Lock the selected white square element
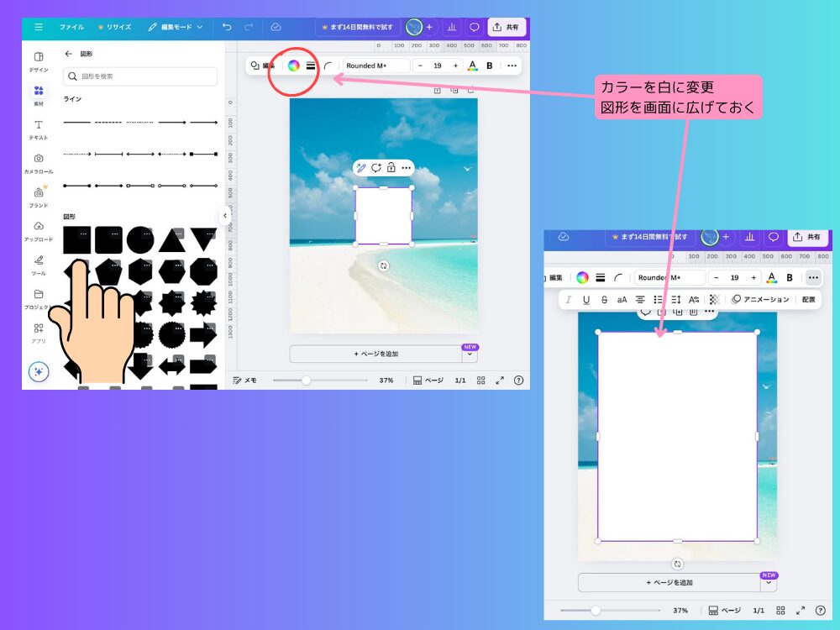 (391, 167)
